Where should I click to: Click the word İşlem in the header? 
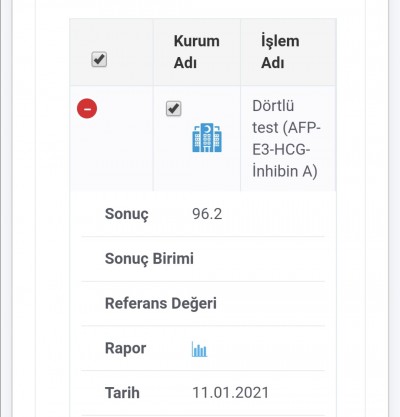(280, 41)
